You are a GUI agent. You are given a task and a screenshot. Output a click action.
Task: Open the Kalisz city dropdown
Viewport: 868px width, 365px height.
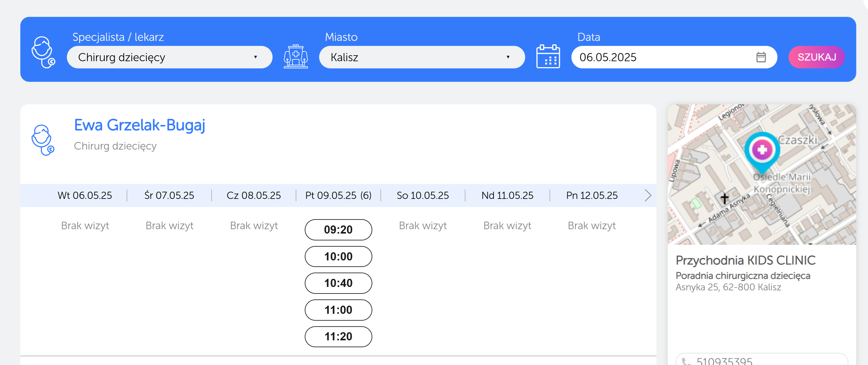(x=422, y=57)
